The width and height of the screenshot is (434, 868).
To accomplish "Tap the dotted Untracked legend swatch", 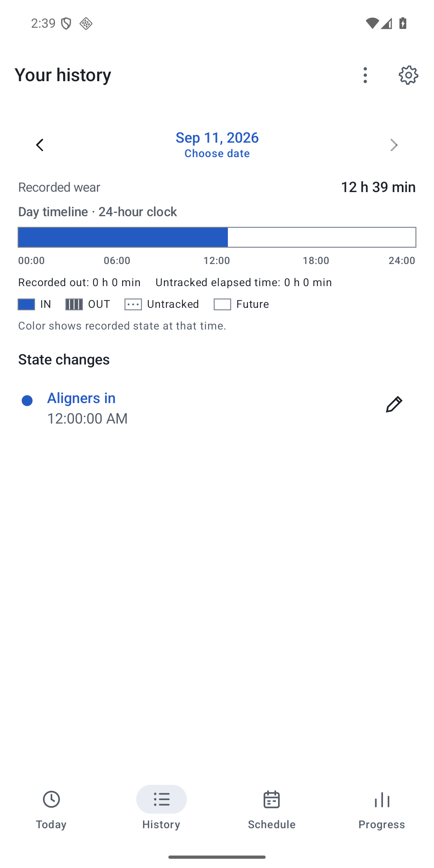I will pyautogui.click(x=133, y=305).
